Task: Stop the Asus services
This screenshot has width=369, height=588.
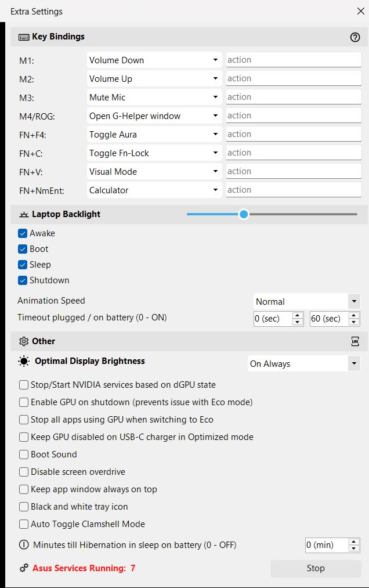Action: pyautogui.click(x=316, y=568)
